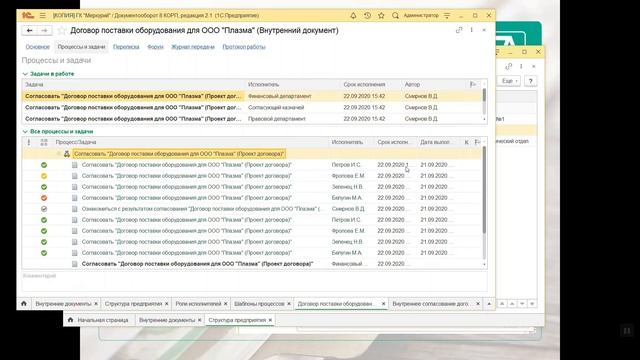The image size is (640, 360).
Task: Open the Процессы и задачи tab
Action: (81, 47)
